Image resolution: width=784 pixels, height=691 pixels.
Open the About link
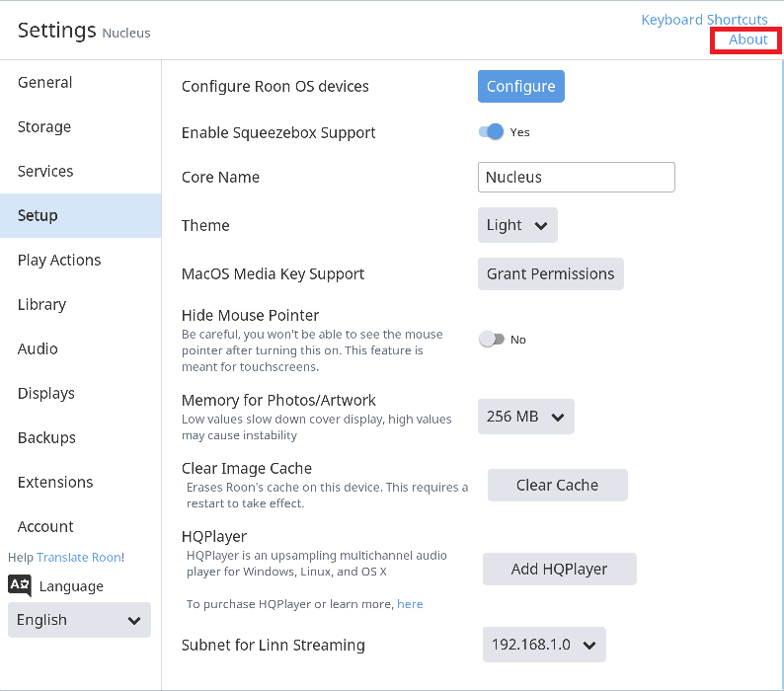pyautogui.click(x=747, y=39)
